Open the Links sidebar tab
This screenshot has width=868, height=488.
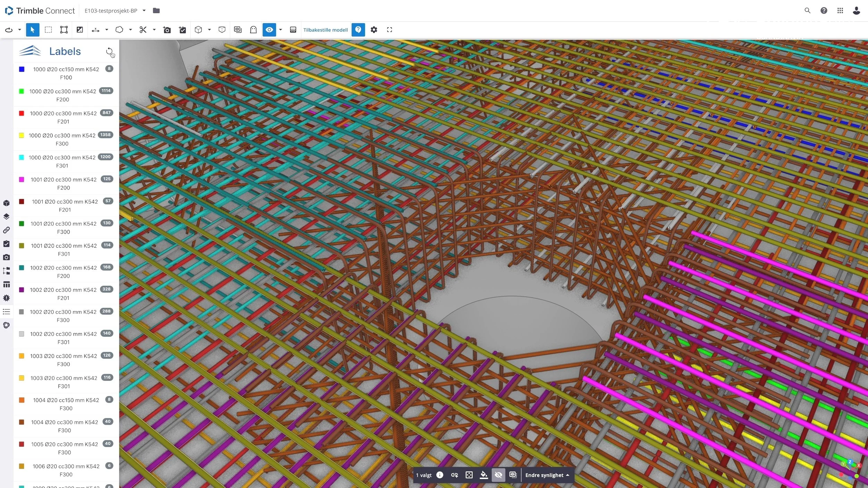click(7, 230)
